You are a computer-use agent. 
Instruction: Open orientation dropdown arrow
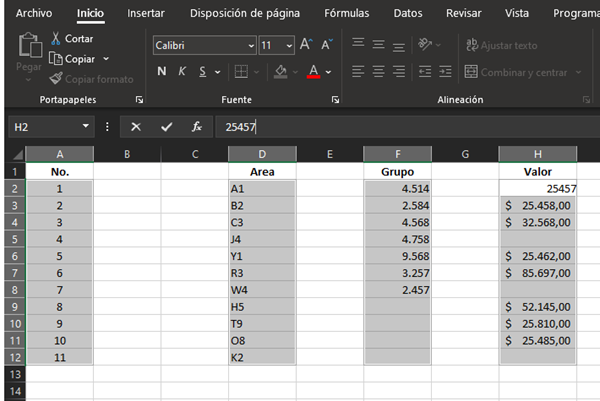[439, 45]
